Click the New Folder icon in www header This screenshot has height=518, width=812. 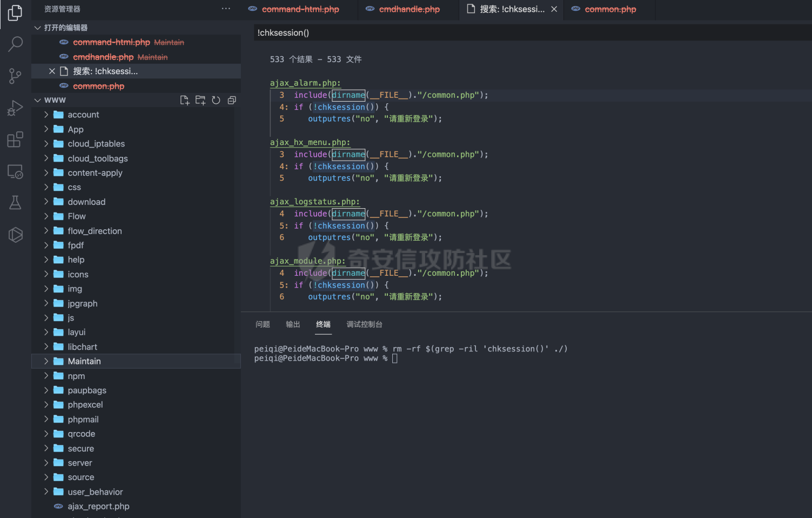[200, 100]
